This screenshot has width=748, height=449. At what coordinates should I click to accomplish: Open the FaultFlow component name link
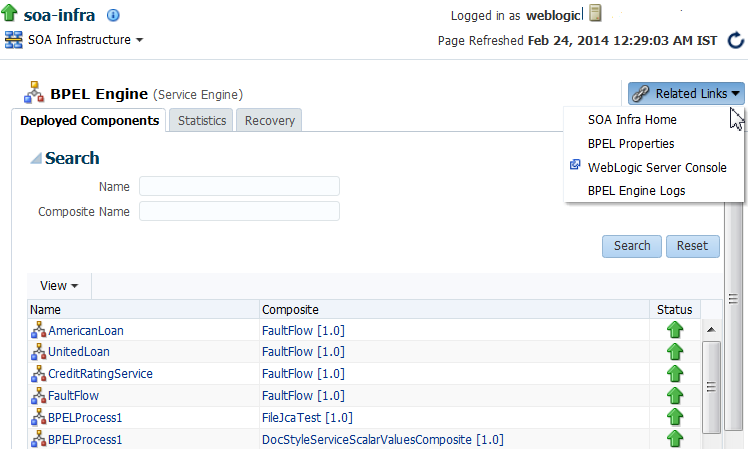(x=73, y=396)
